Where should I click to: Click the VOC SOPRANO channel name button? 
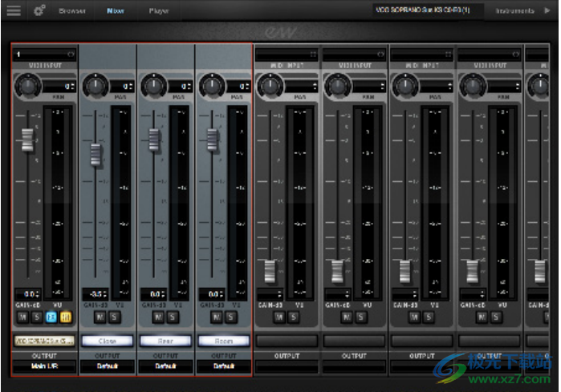tap(45, 341)
